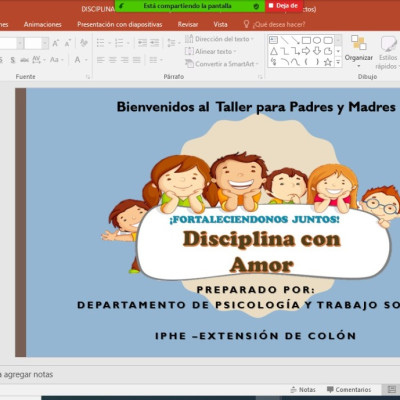Choose the right arrow shape
The image size is (400, 400).
click(306, 51)
